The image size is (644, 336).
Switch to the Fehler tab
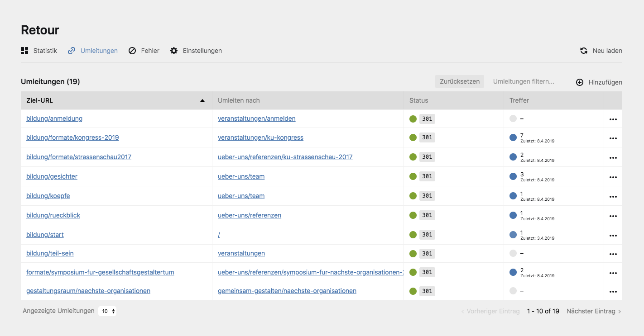point(150,51)
